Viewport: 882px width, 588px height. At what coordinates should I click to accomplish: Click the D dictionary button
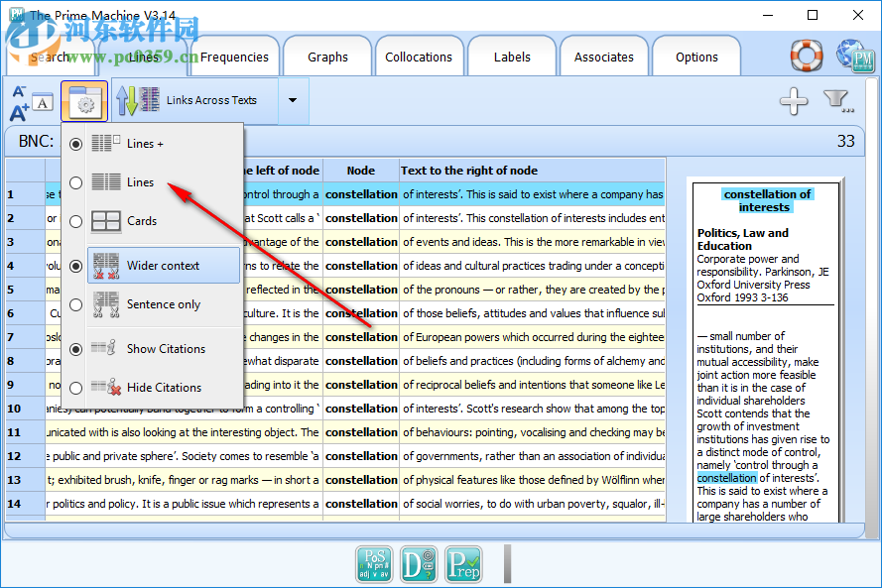tap(419, 564)
